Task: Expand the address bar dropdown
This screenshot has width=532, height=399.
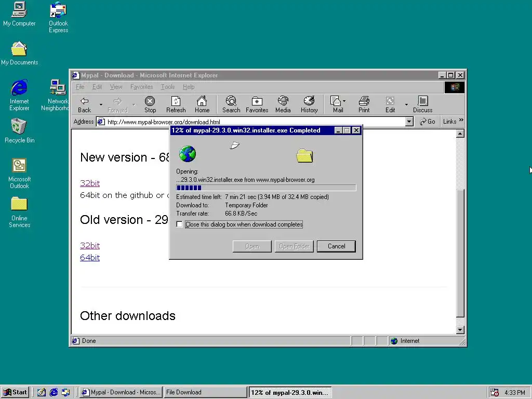Action: (x=409, y=122)
